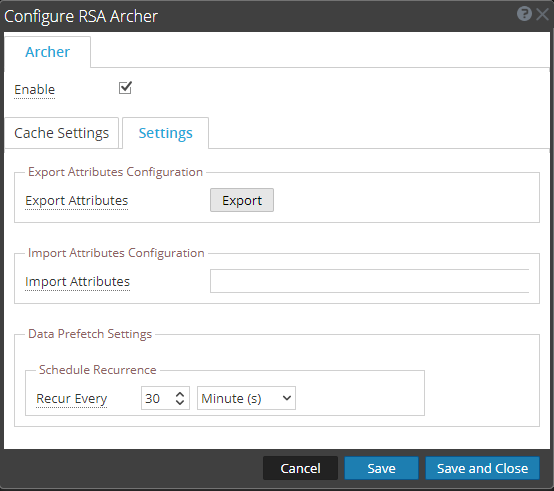Focus the Import Attributes input field
Viewport: 554px width, 491px height.
tap(369, 281)
